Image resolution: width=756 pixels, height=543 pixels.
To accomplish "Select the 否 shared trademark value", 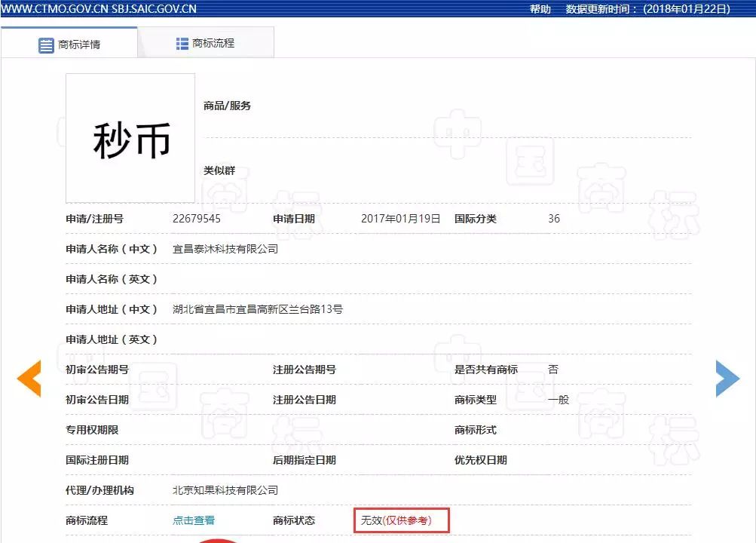I will coord(553,370).
